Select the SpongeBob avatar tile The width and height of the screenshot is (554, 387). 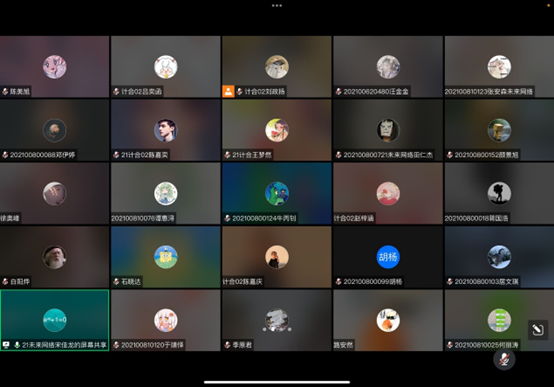[x=166, y=257]
